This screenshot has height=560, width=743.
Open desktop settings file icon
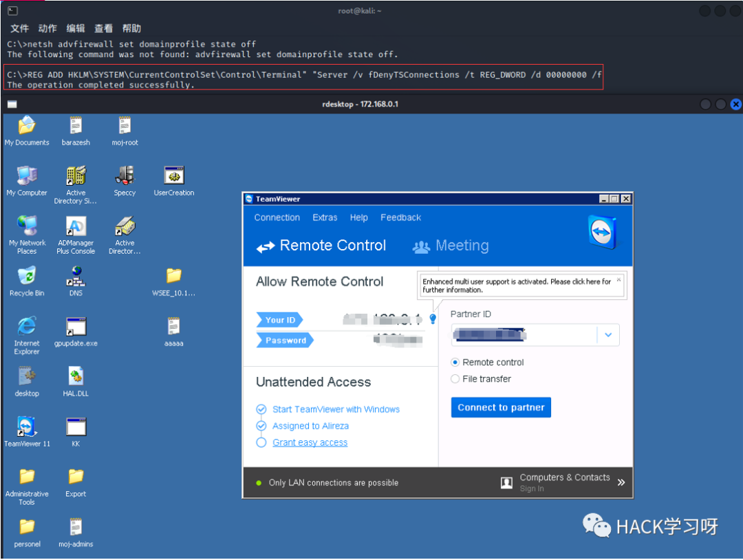tap(27, 376)
